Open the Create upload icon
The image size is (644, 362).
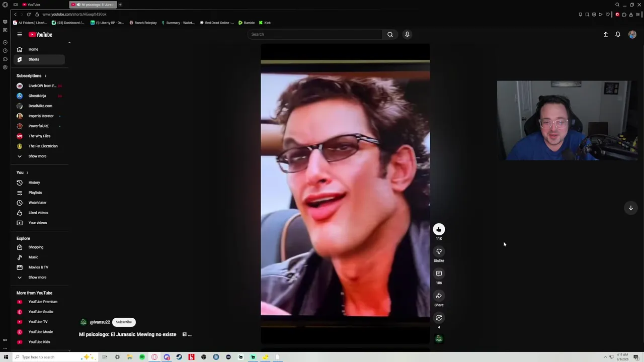[606, 35]
